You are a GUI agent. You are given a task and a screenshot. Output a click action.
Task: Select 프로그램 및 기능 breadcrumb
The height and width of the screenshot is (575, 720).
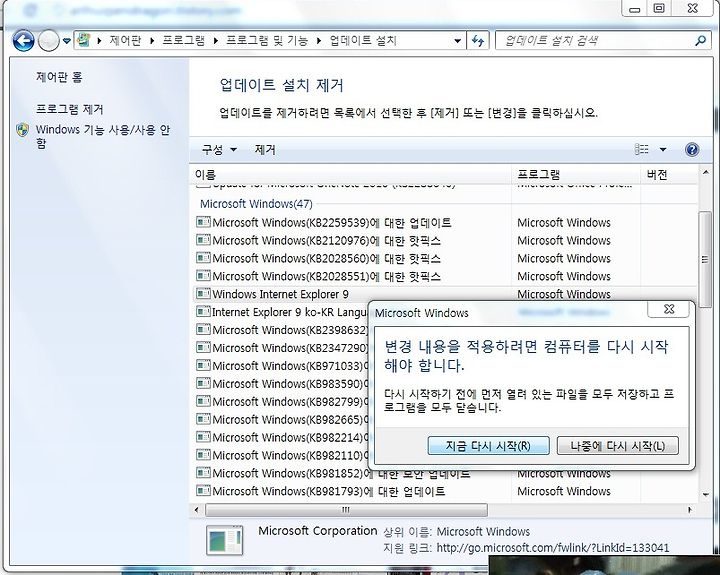266,40
